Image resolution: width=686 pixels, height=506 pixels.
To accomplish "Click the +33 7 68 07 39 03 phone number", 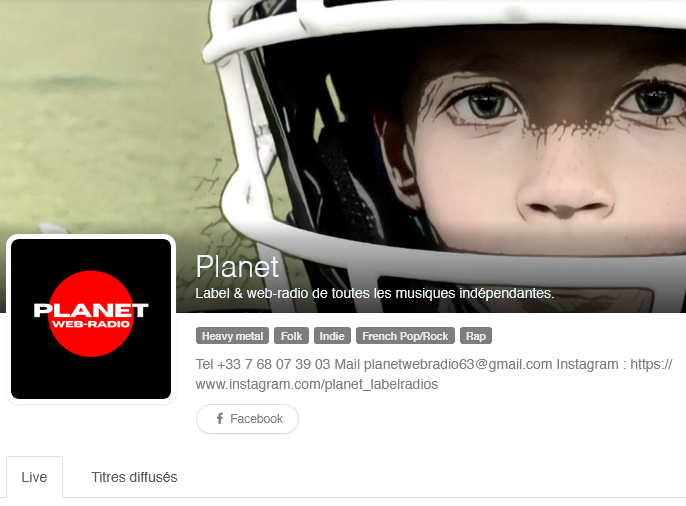I will (x=273, y=364).
